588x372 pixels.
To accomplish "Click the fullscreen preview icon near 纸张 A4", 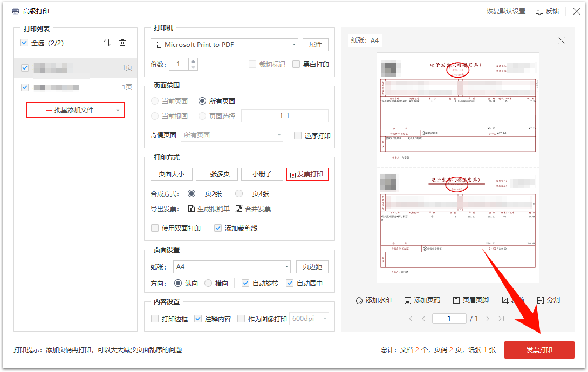I will [562, 40].
